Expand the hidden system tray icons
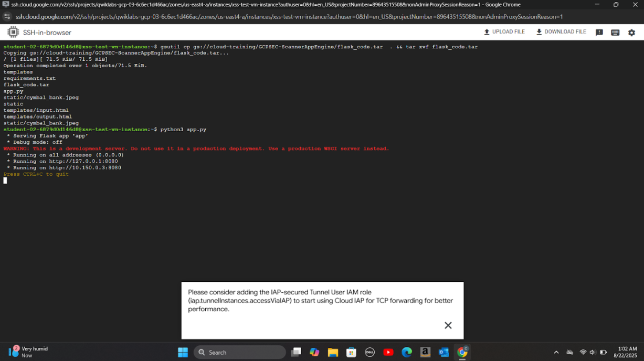This screenshot has height=361, width=644. [x=556, y=352]
